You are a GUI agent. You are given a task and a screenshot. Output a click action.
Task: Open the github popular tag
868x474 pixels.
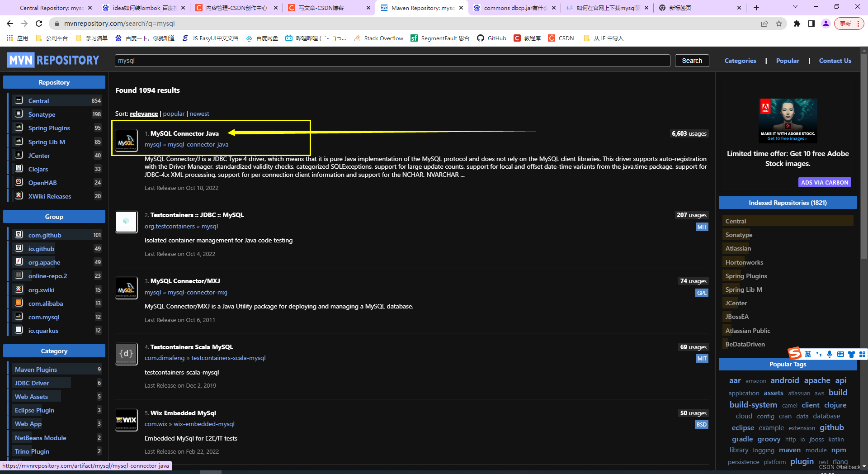832,427
